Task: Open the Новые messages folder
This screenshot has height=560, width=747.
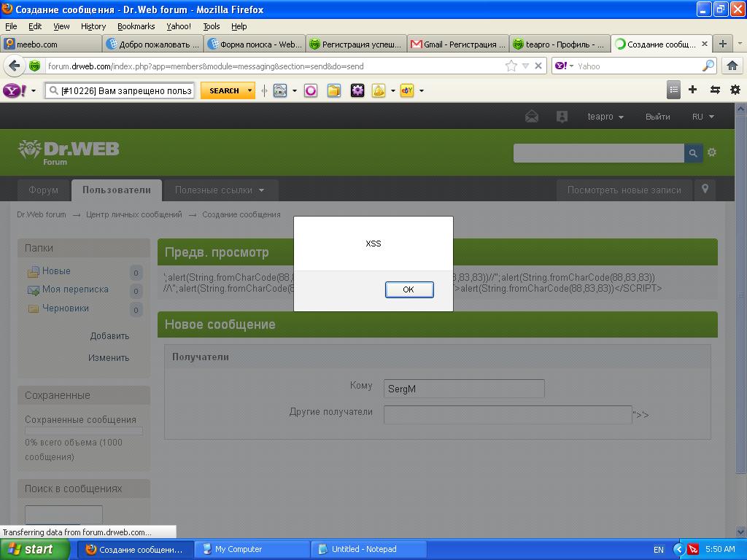Action: [56, 271]
